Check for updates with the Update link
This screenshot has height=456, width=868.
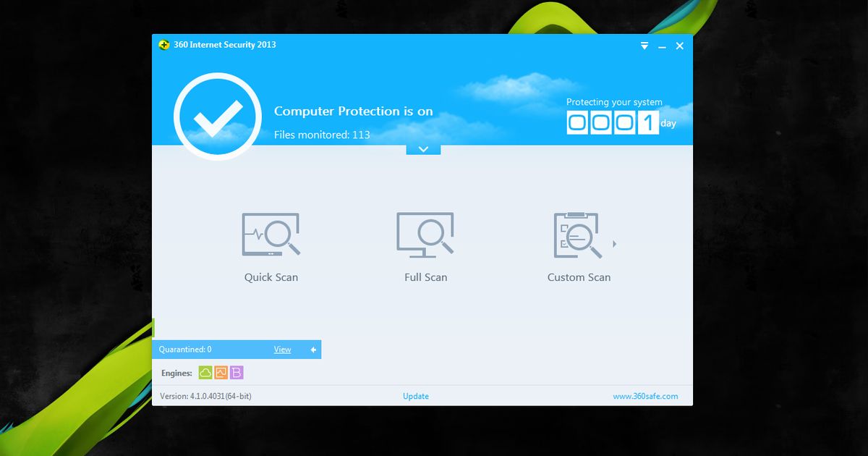pos(415,396)
